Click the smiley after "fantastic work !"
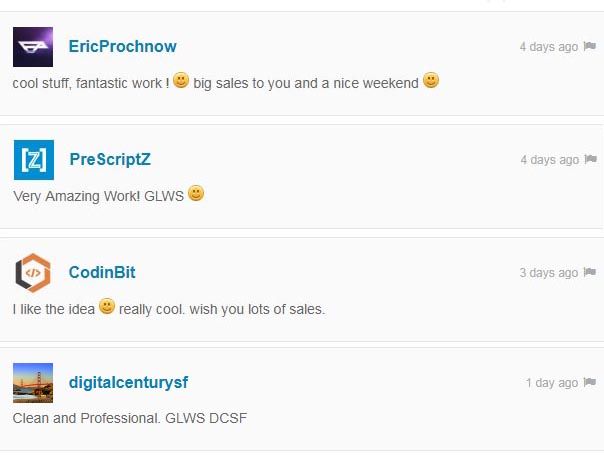The width and height of the screenshot is (604, 463). [x=181, y=81]
